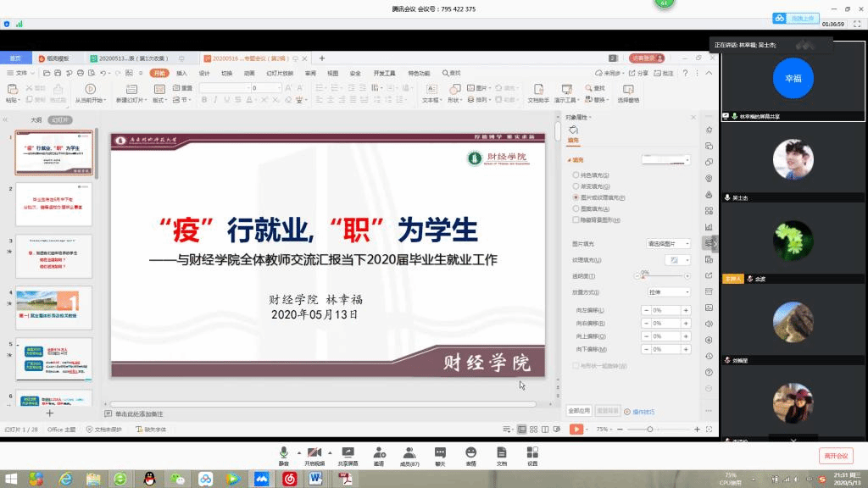
Task: Open the 纹理填充 texture dropdown
Action: tap(676, 259)
